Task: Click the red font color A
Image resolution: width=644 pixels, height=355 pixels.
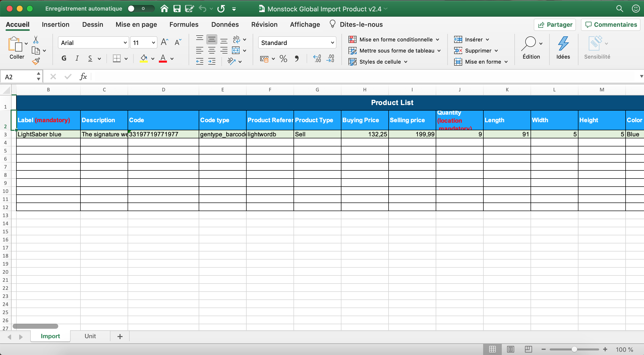Action: [163, 59]
